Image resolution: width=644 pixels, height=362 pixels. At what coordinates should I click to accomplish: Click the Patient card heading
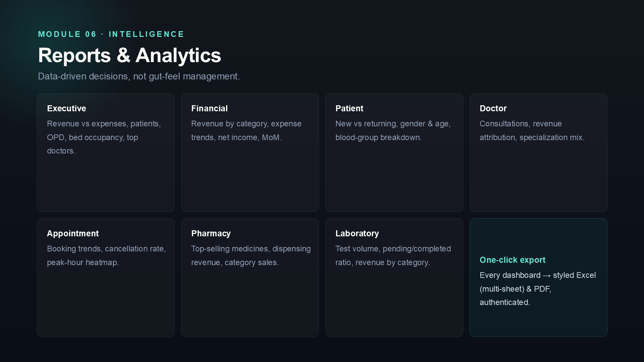[x=349, y=108]
